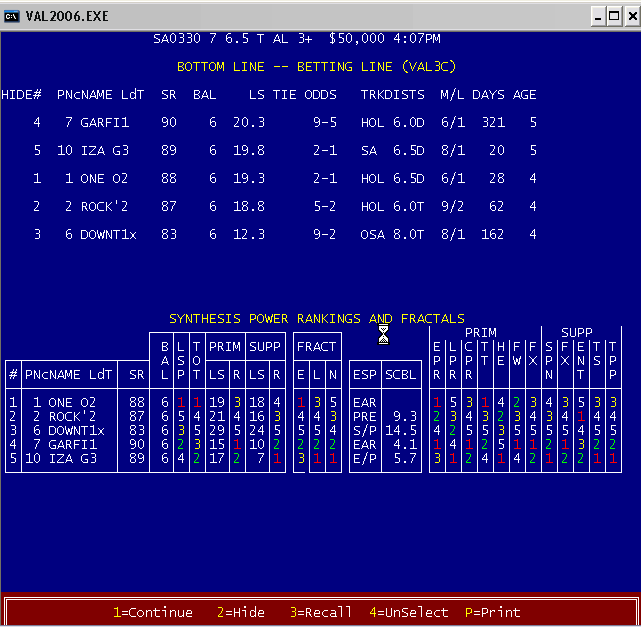This screenshot has width=641, height=628.
Task: Click GARFI1 in the synthesis rankings table
Action: point(72,444)
